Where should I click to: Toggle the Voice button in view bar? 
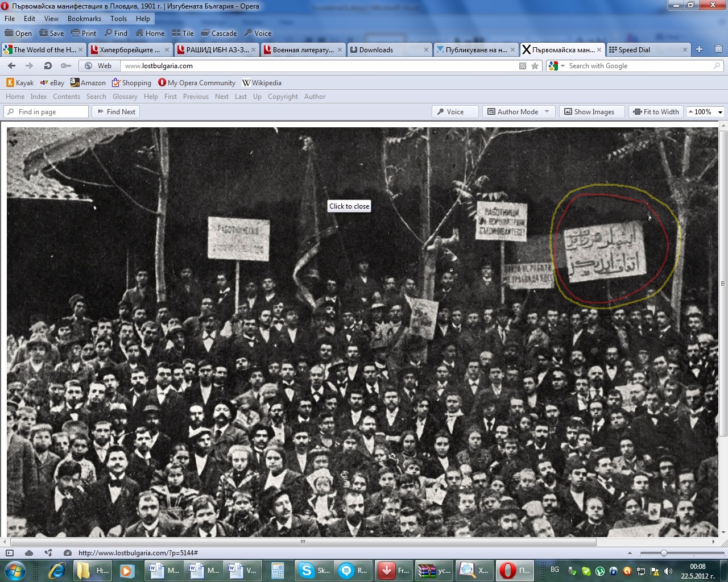(454, 112)
